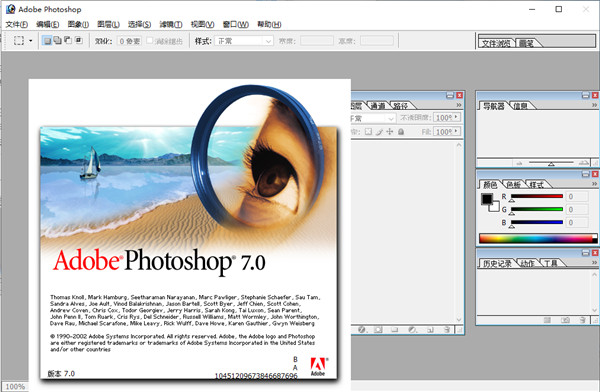This screenshot has height=392, width=600.
Task: Click the green G channel slider
Action: [537, 209]
